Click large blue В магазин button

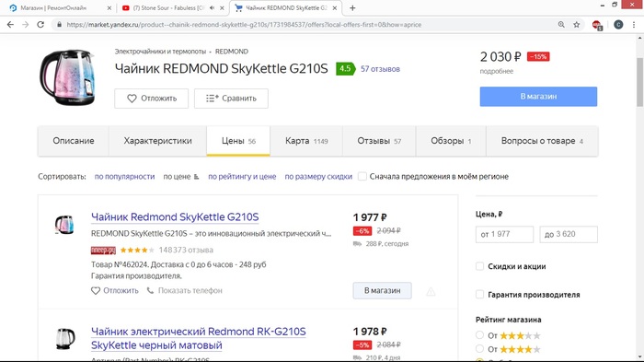(x=538, y=97)
